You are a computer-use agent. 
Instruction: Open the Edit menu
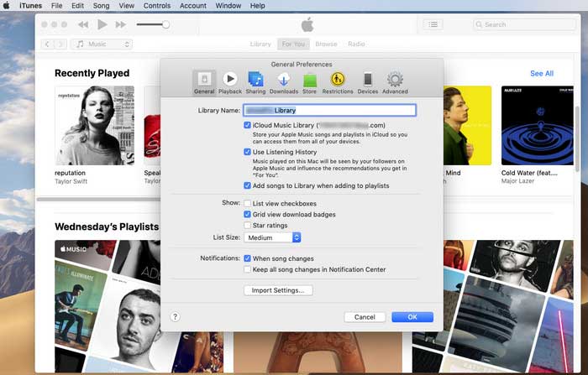pos(77,6)
